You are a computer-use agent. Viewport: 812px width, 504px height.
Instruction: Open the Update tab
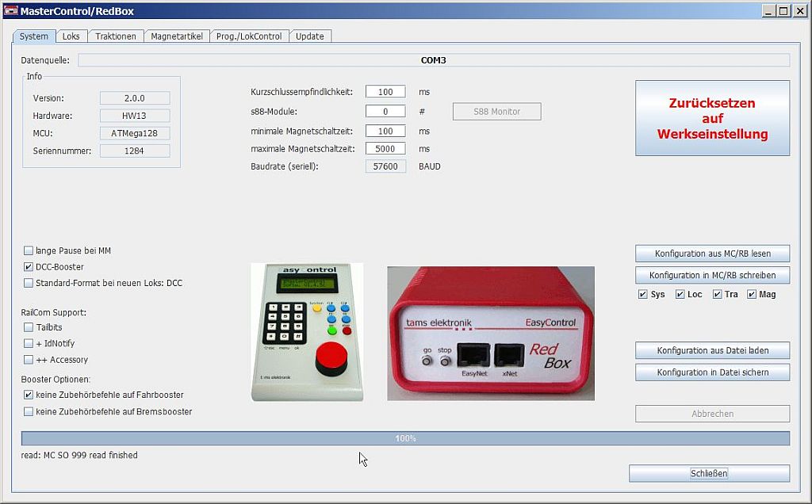coord(310,36)
